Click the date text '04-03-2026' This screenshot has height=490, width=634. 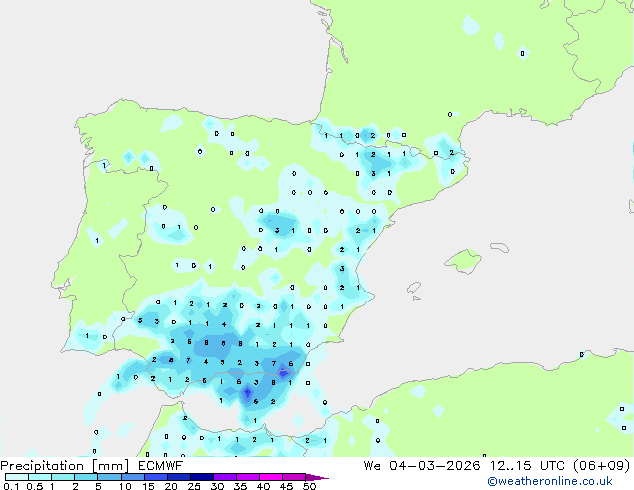point(434,466)
